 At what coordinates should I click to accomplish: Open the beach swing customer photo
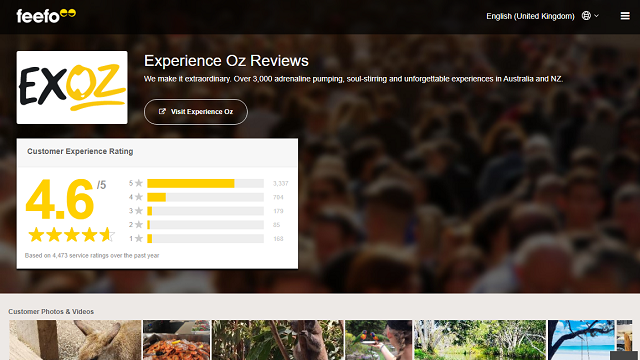pyautogui.click(x=581, y=340)
